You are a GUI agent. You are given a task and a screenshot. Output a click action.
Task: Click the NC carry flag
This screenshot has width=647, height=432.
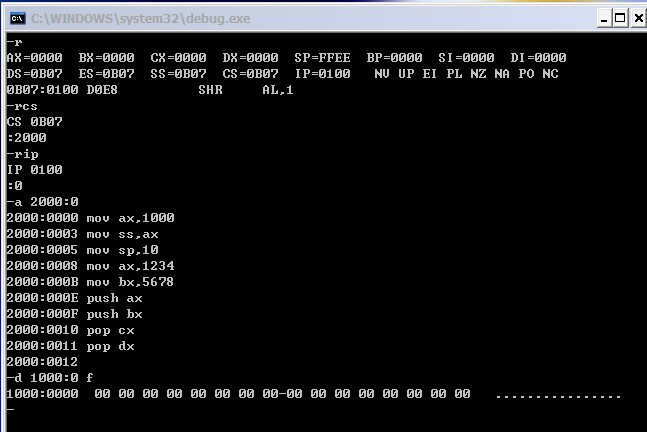coord(550,74)
